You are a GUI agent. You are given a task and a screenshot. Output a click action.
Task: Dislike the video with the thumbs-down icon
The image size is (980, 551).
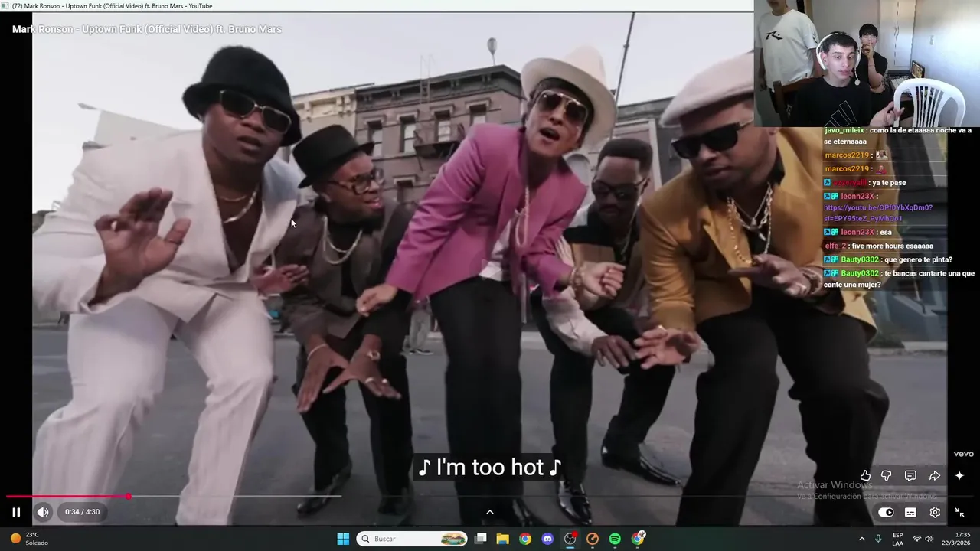(x=887, y=476)
